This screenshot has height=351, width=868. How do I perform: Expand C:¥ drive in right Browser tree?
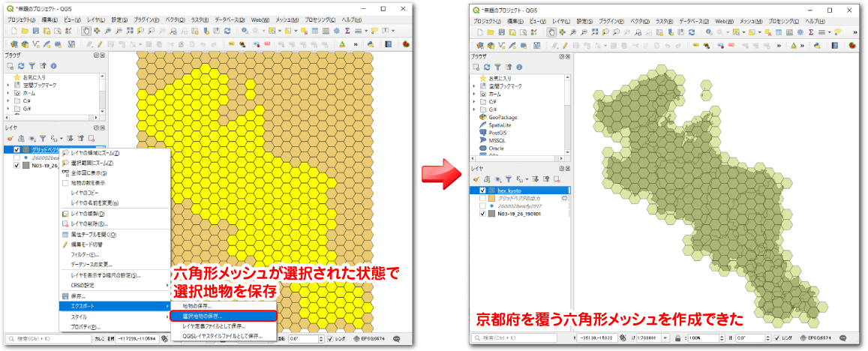click(474, 102)
